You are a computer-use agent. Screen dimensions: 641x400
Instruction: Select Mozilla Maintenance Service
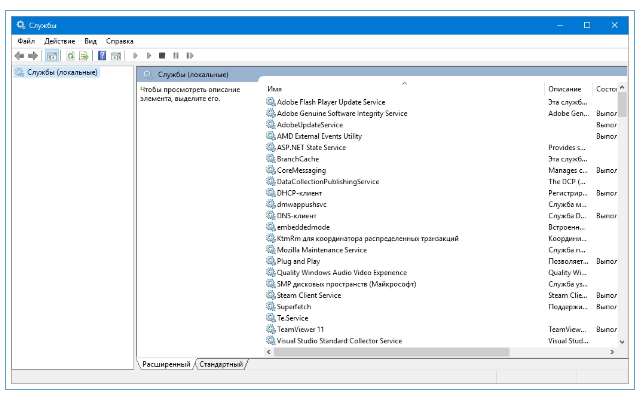click(322, 249)
